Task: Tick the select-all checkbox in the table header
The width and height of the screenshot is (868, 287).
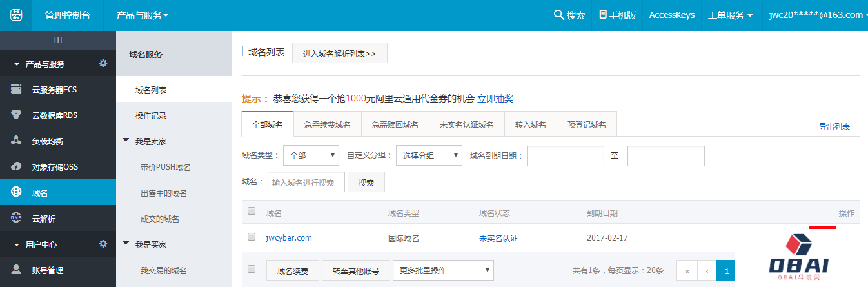Action: [x=252, y=212]
